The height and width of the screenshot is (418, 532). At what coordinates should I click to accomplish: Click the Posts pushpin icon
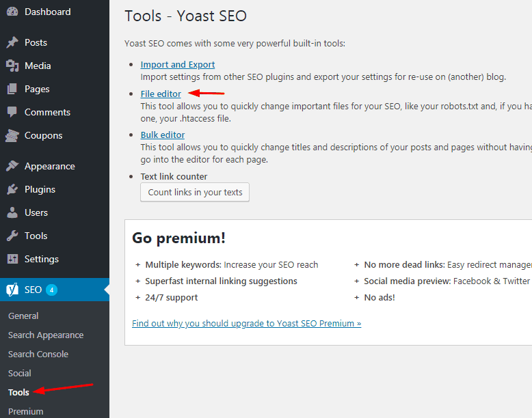coord(12,42)
